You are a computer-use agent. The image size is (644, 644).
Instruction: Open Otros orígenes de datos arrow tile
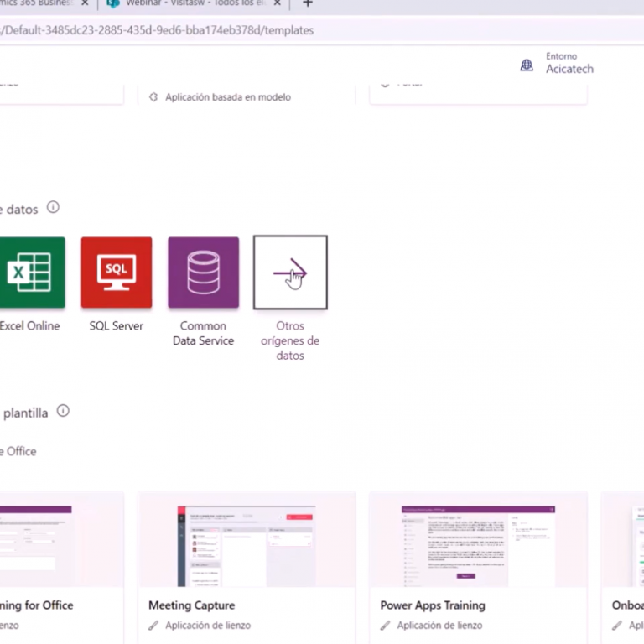tap(290, 273)
